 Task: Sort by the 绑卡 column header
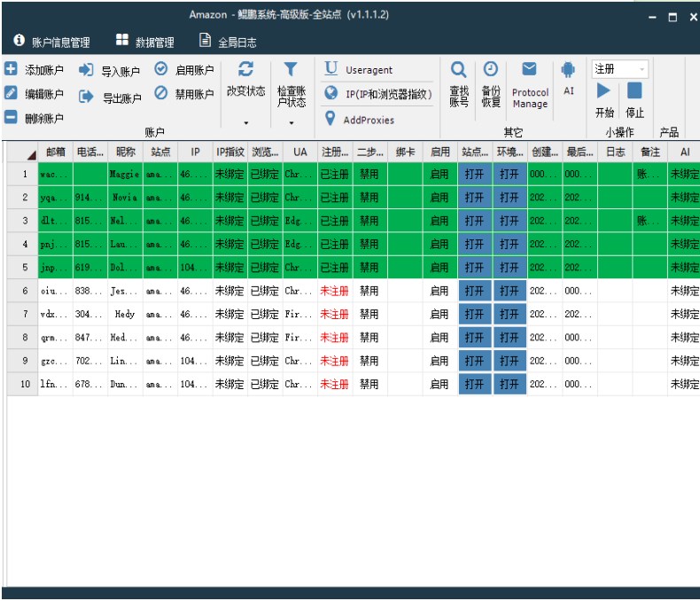pos(405,152)
